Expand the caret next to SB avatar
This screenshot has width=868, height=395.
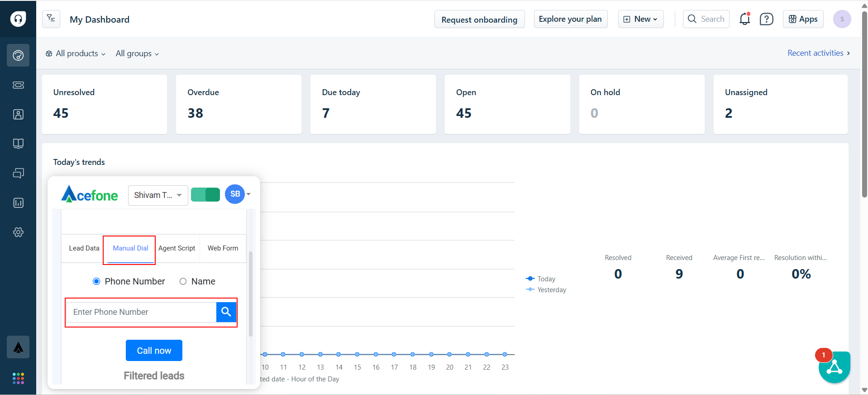248,194
